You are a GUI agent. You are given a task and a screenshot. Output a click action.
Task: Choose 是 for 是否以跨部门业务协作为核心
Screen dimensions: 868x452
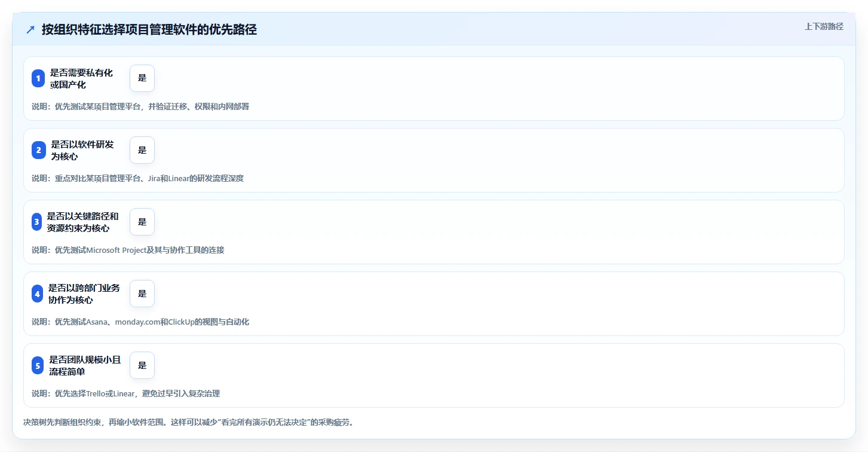point(142,294)
